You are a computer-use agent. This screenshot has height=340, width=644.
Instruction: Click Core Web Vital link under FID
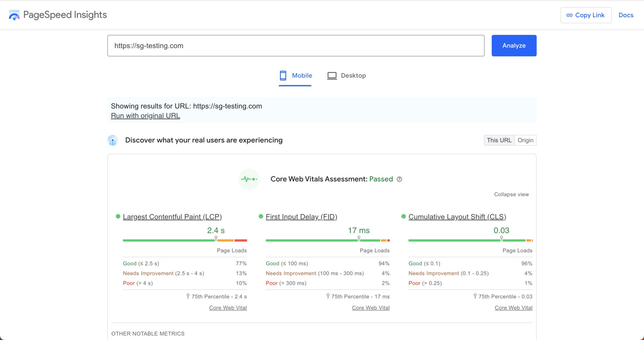(371, 308)
